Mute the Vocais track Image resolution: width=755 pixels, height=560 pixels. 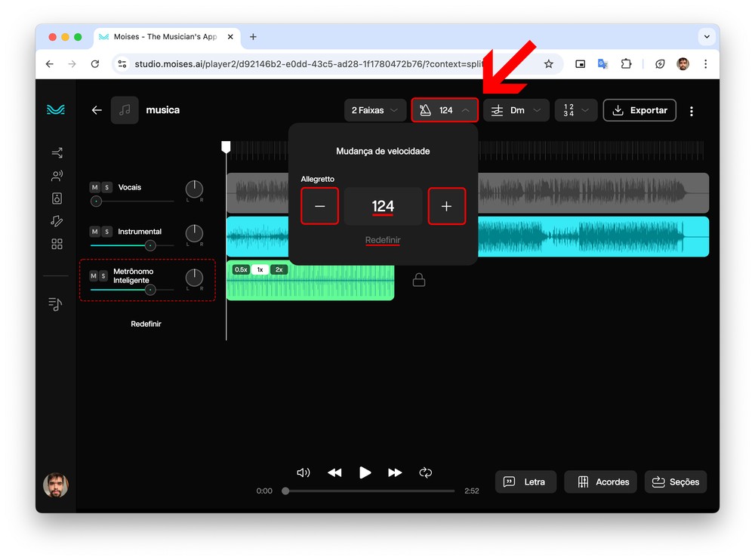coord(94,187)
